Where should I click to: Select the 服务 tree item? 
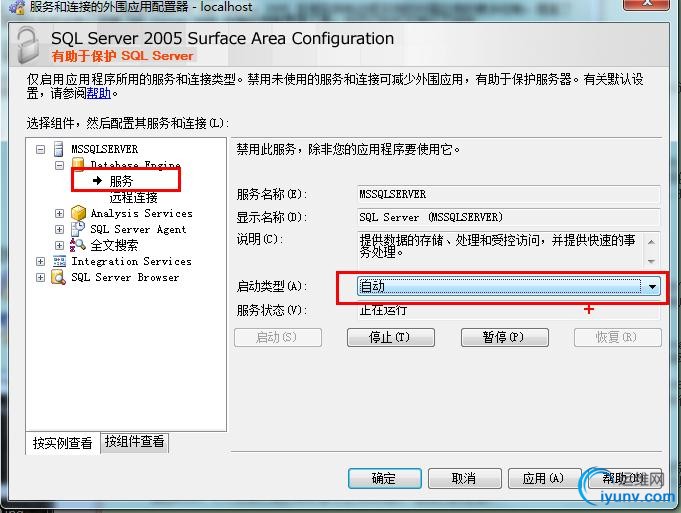click(121, 181)
